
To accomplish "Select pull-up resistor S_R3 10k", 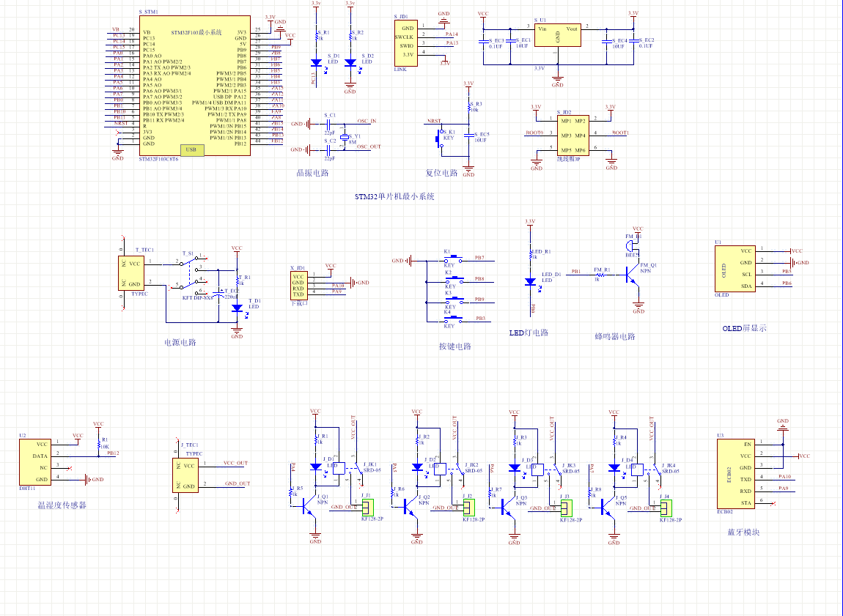I will (x=469, y=106).
